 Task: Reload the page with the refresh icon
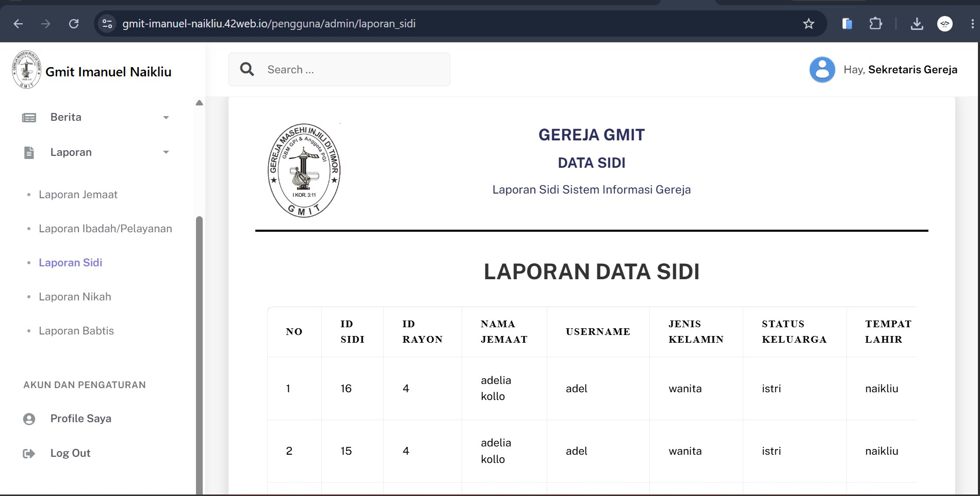point(74,24)
